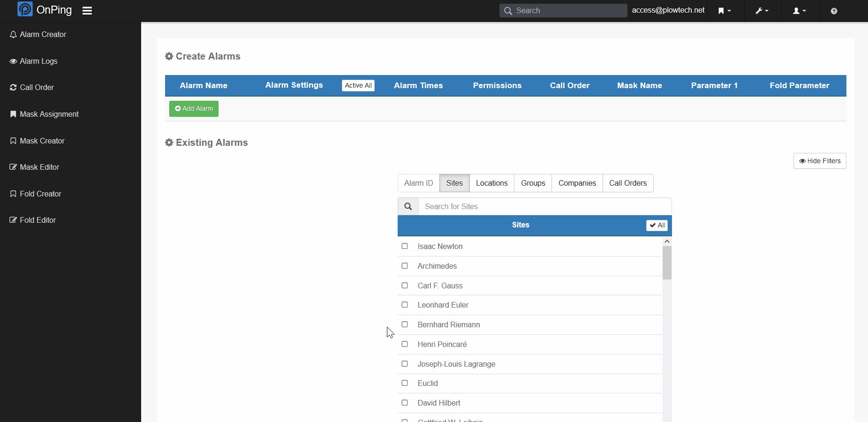This screenshot has height=422, width=868.
Task: Toggle the hamburger sidebar menu
Action: (x=87, y=10)
